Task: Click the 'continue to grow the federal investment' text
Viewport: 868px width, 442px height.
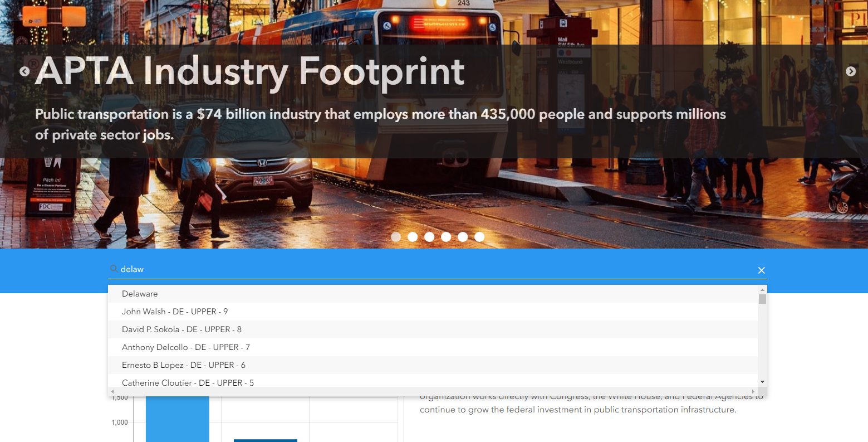Action: point(578,410)
